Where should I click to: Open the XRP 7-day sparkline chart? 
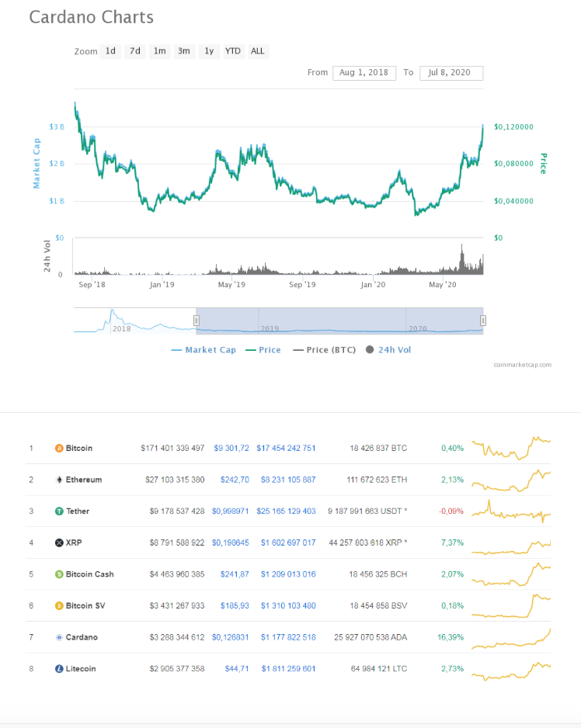(x=511, y=547)
